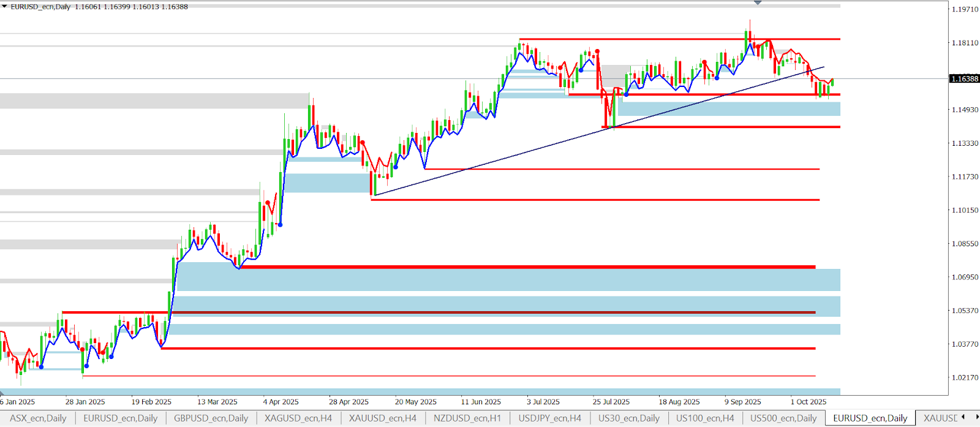This screenshot has width=980, height=427.
Task: Expand the EURUSD_ecn,Daily chart title arrow
Action: (x=4, y=7)
